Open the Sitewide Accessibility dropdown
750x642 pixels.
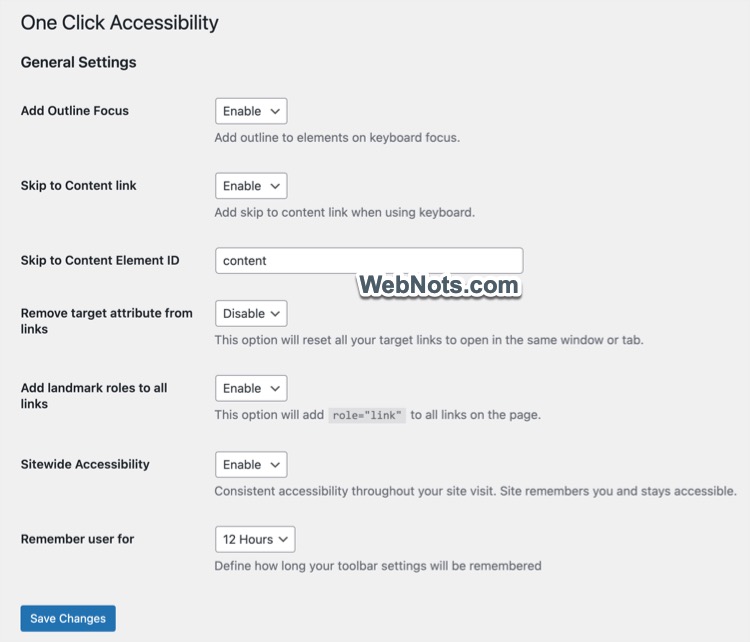[251, 465]
